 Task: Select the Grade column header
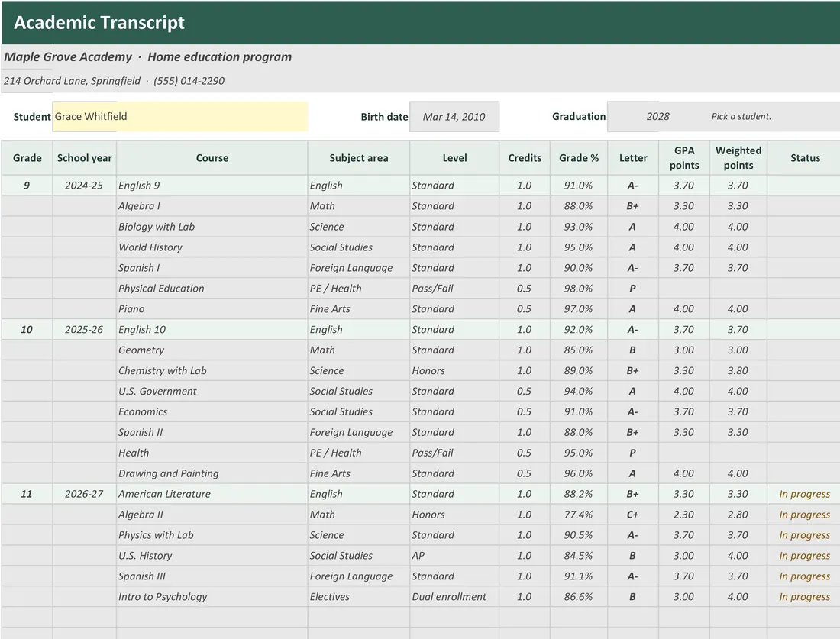27,158
